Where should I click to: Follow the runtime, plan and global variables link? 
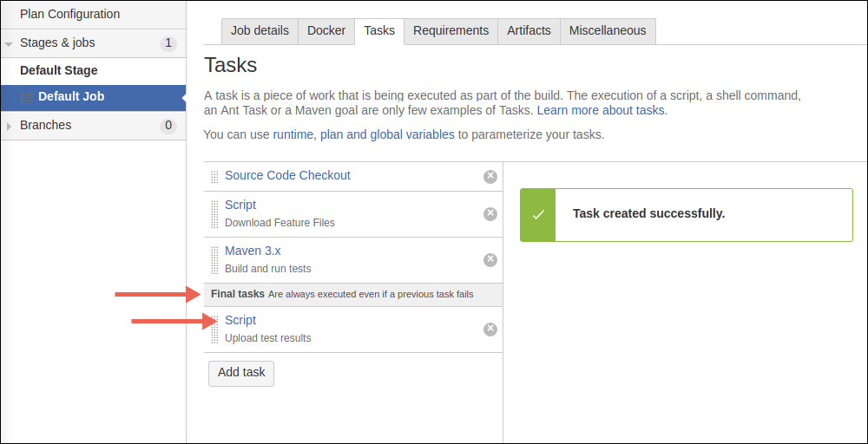tap(363, 134)
